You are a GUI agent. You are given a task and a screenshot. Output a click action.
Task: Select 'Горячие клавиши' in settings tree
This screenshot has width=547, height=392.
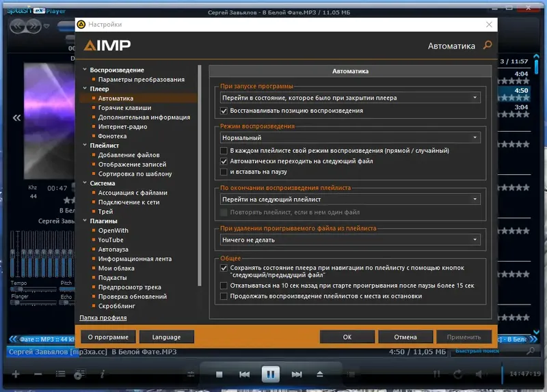pos(124,108)
